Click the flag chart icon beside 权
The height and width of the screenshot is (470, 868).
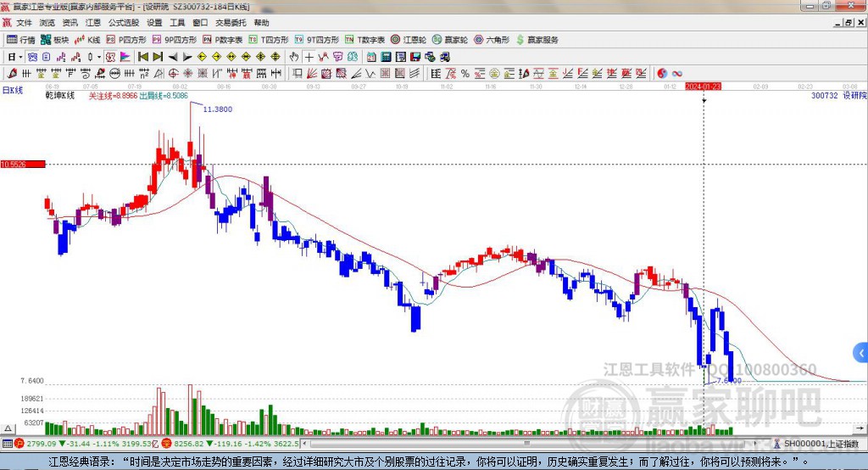click(125, 57)
